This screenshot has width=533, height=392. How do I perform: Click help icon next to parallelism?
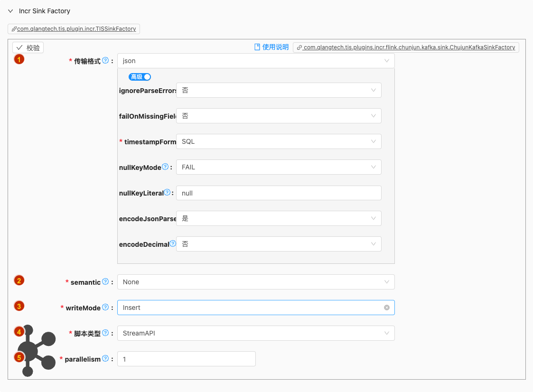(105, 359)
